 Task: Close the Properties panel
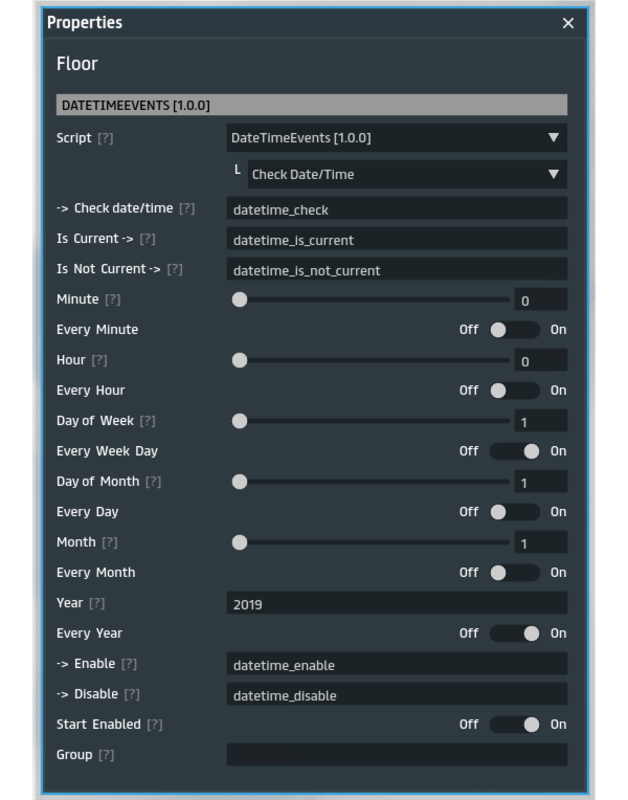(x=568, y=23)
